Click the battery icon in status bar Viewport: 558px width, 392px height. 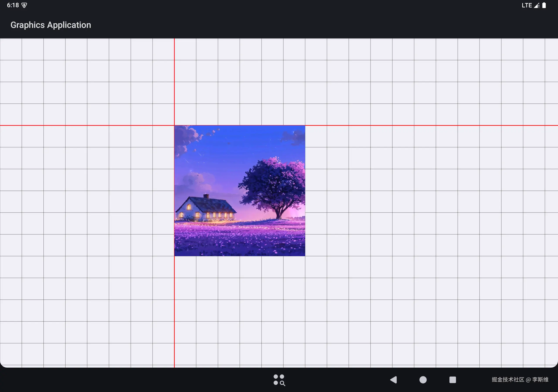coord(544,5)
